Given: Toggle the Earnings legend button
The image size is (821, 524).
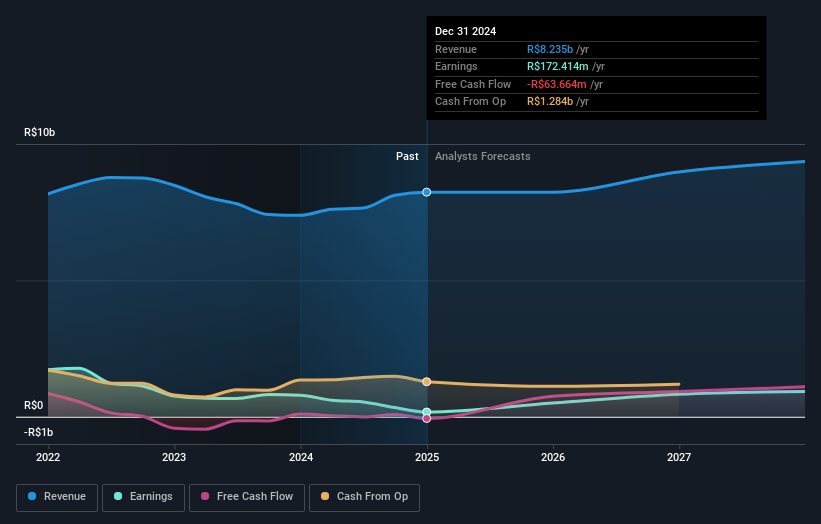Looking at the screenshot, I should (143, 497).
